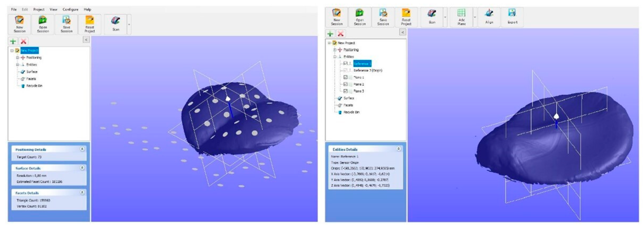This screenshot has height=228, width=644.
Task: Click Save Session in right toolbar
Action: 383,17
